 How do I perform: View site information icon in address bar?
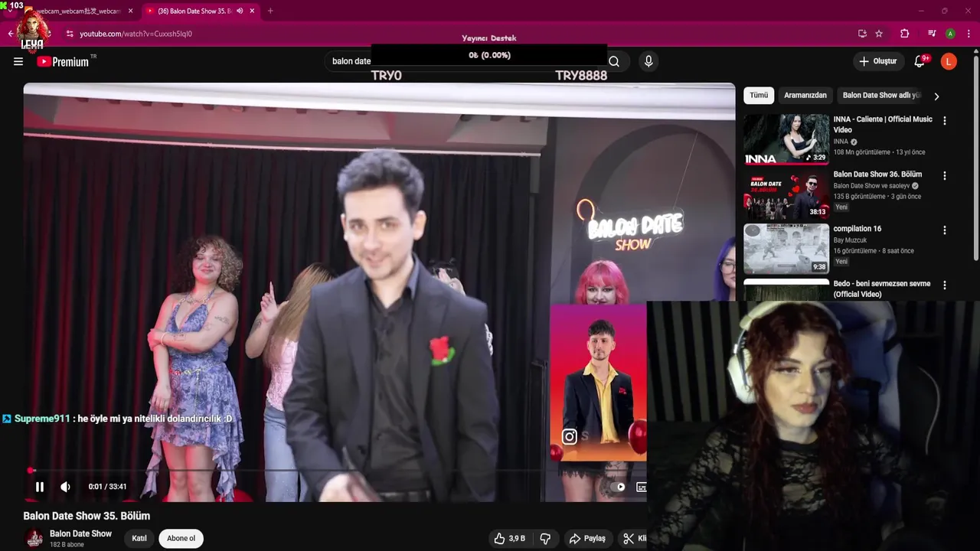coord(70,34)
